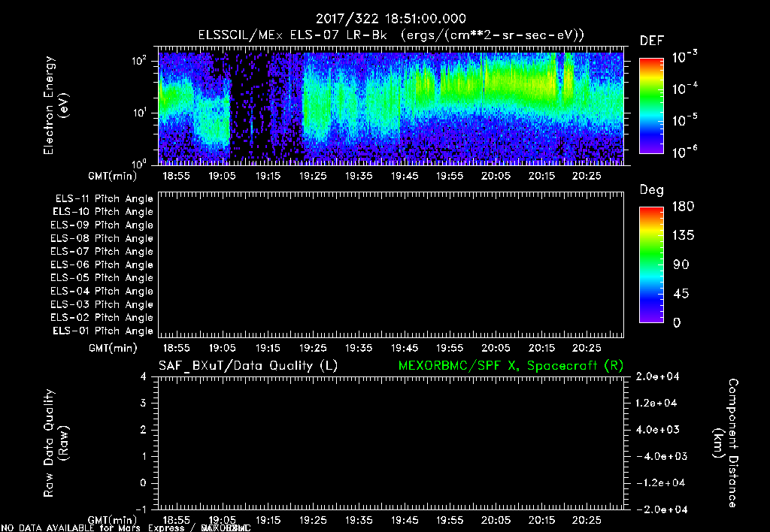This screenshot has height=532, width=770.
Task: Click the -2.0e+04 right-axis value
Action: (662, 509)
